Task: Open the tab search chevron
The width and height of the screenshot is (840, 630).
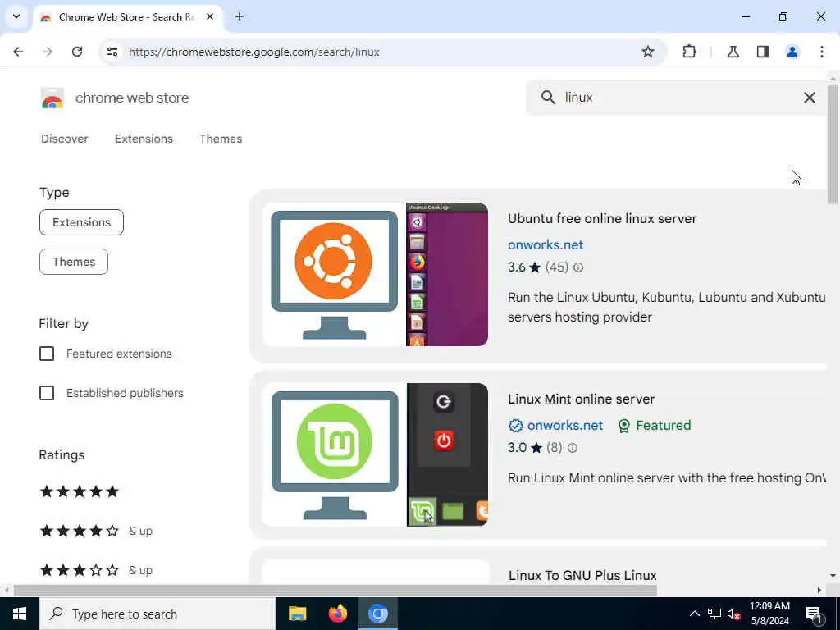Action: 16,16
